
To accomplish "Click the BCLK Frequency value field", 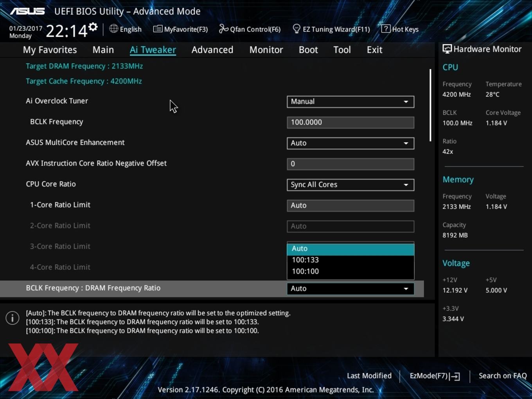I will tap(350, 122).
